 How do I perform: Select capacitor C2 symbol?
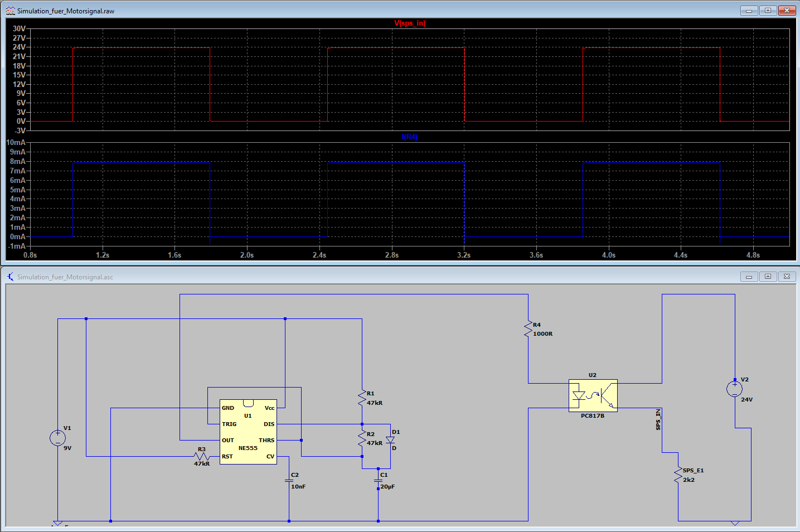point(289,479)
